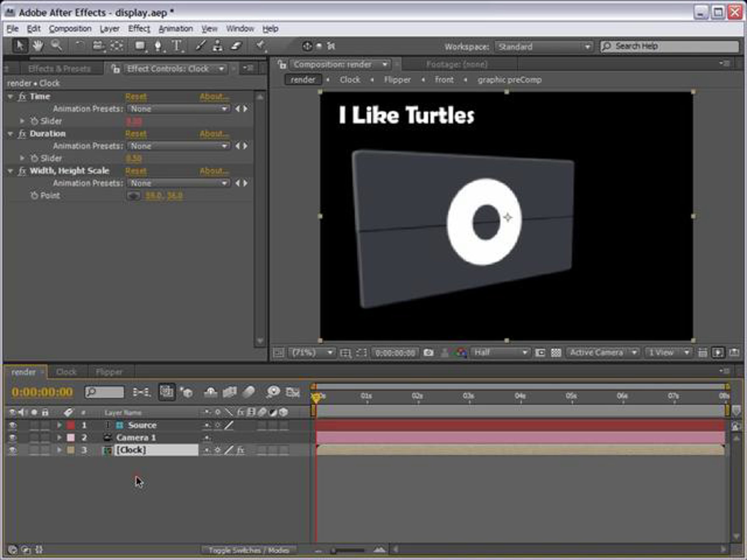Switch to the Flipper timeline tab
This screenshot has width=747, height=560.
(109, 372)
